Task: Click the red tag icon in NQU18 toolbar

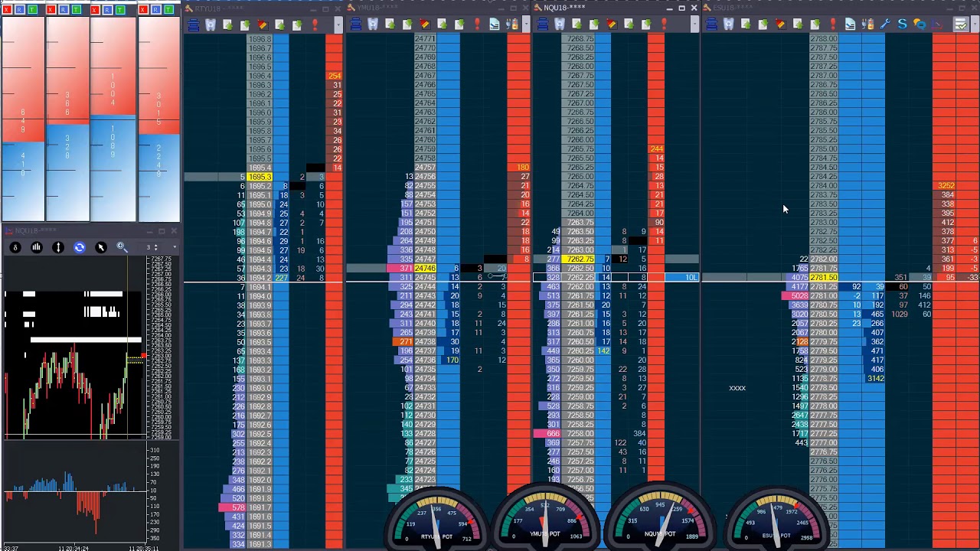Action: pyautogui.click(x=612, y=25)
